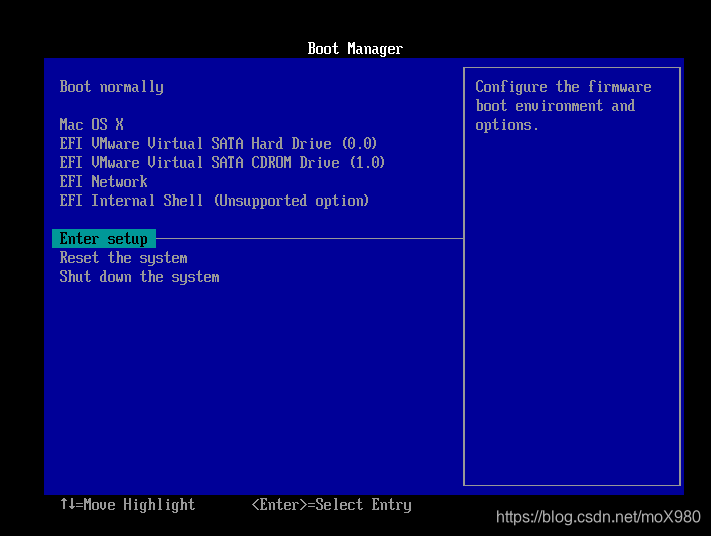Viewport: 711px width, 536px height.
Task: Choose Shut down the system
Action: [140, 277]
